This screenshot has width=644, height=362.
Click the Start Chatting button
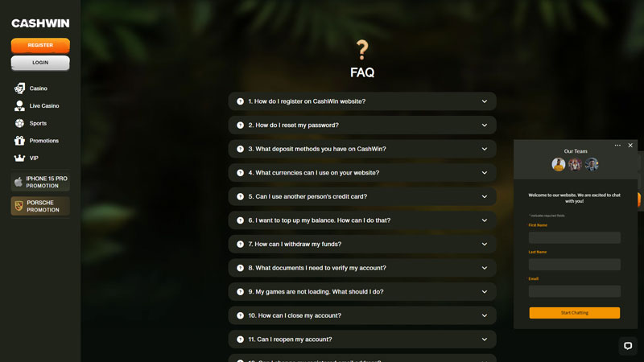(x=574, y=312)
